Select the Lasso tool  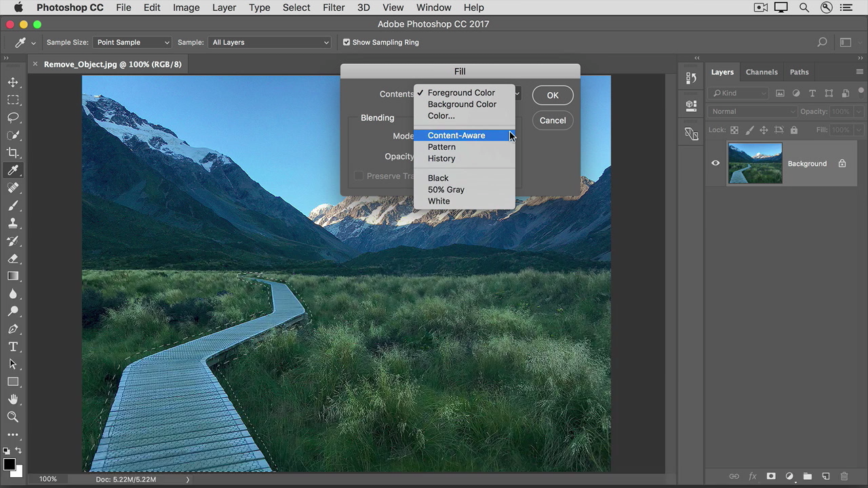(13, 117)
